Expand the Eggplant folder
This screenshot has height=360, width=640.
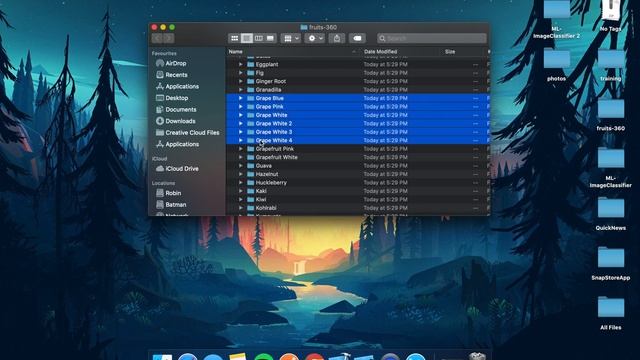click(x=240, y=64)
